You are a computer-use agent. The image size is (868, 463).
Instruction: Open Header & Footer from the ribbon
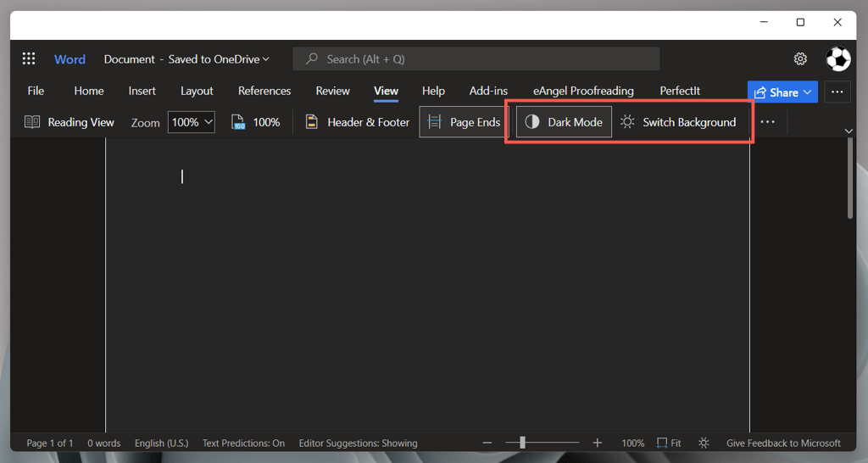point(358,122)
